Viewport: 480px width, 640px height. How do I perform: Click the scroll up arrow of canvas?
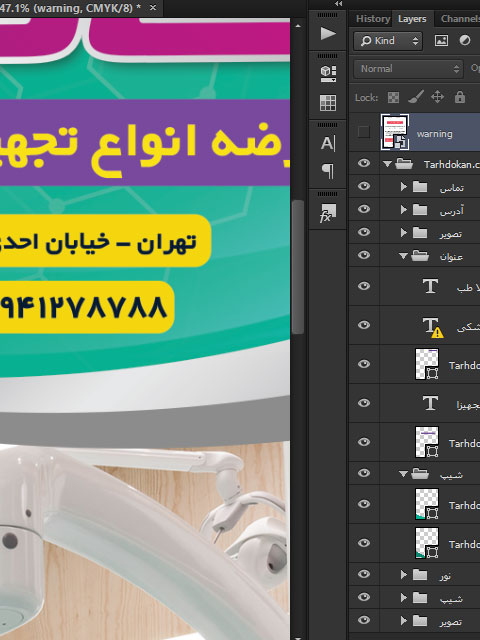coord(298,26)
